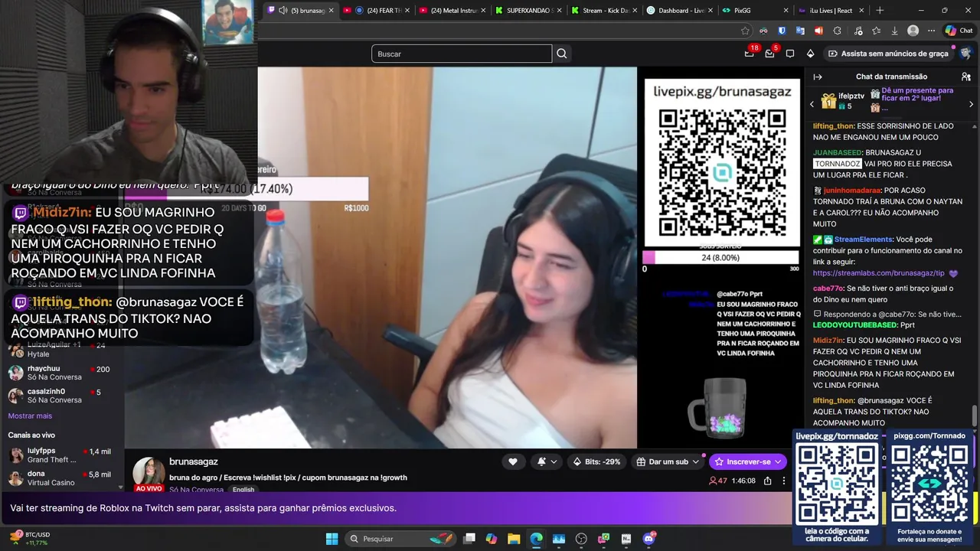
Task: Click brunasagaz avatar with AO VIVO badge
Action: tap(149, 474)
